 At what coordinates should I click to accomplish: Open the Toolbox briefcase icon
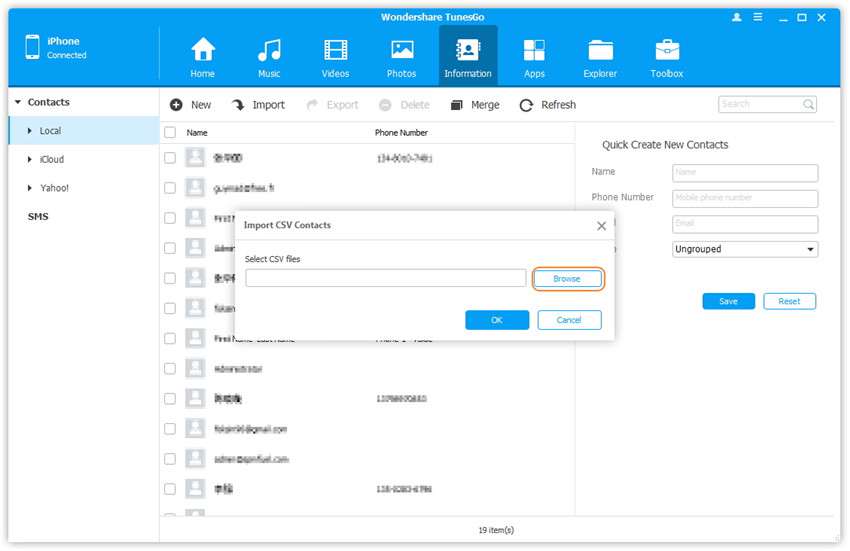(667, 50)
